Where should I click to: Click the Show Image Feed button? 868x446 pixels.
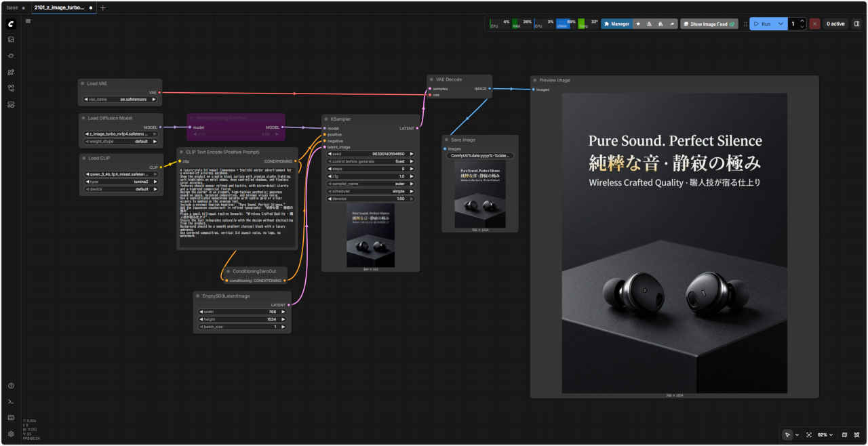tap(709, 24)
